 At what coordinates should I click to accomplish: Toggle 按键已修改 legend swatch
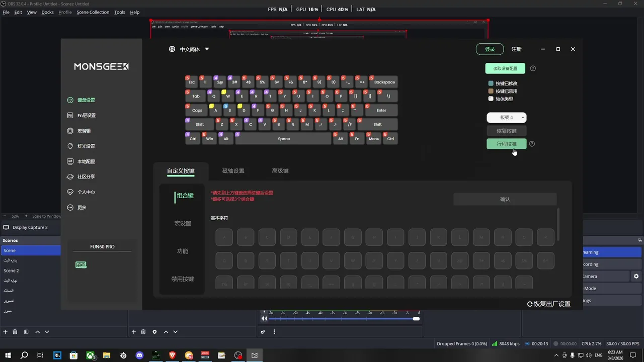pos(491,83)
